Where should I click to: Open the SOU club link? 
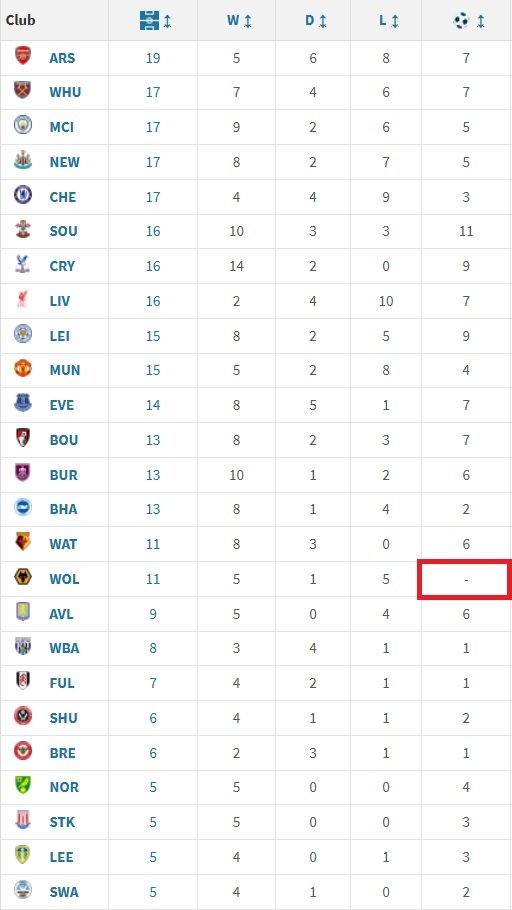pyautogui.click(x=63, y=231)
